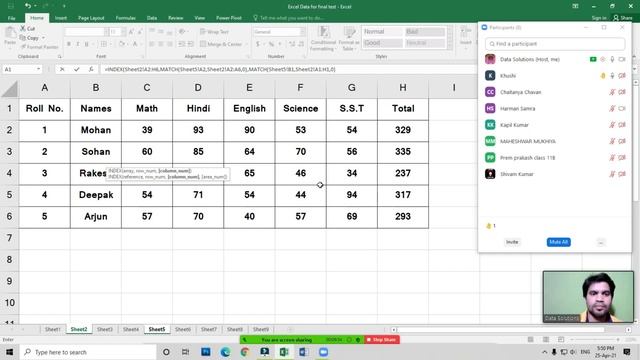The width and height of the screenshot is (640, 360).
Task: Click the formula bar text
Action: tap(220, 69)
